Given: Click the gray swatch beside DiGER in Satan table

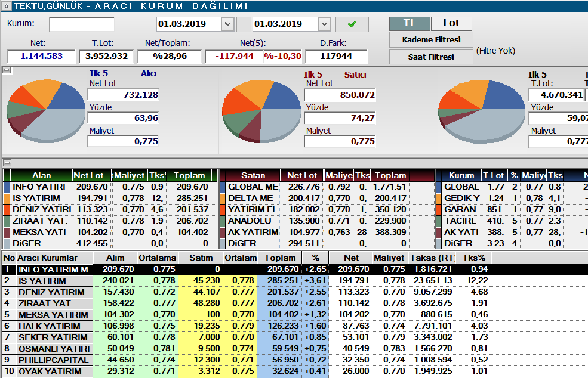Looking at the screenshot, I should click(223, 243).
